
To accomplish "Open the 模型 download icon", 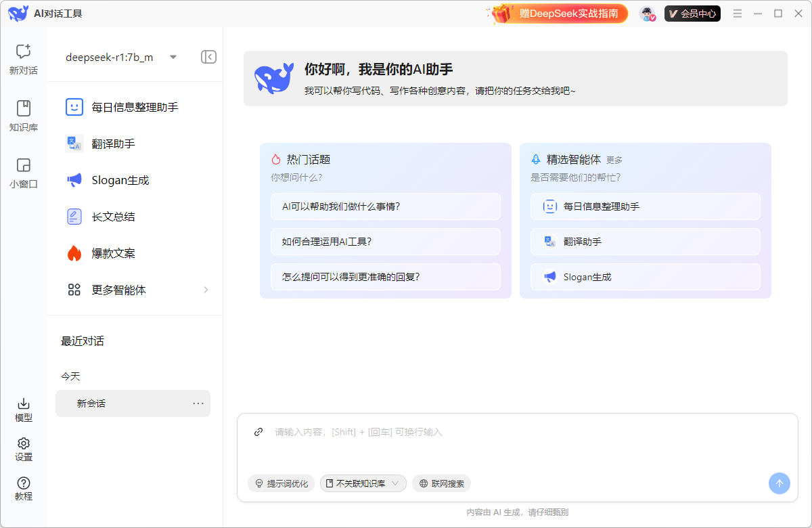I will (23, 406).
